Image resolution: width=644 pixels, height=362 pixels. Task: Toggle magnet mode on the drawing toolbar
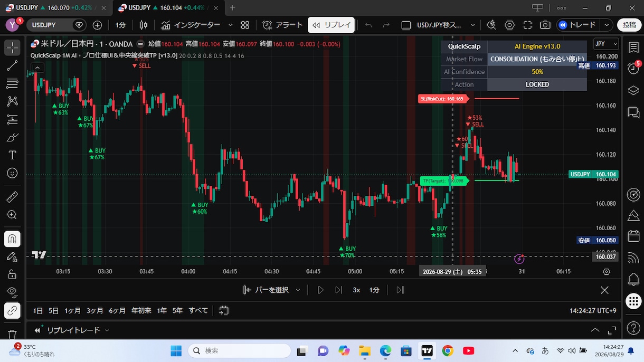(12, 239)
